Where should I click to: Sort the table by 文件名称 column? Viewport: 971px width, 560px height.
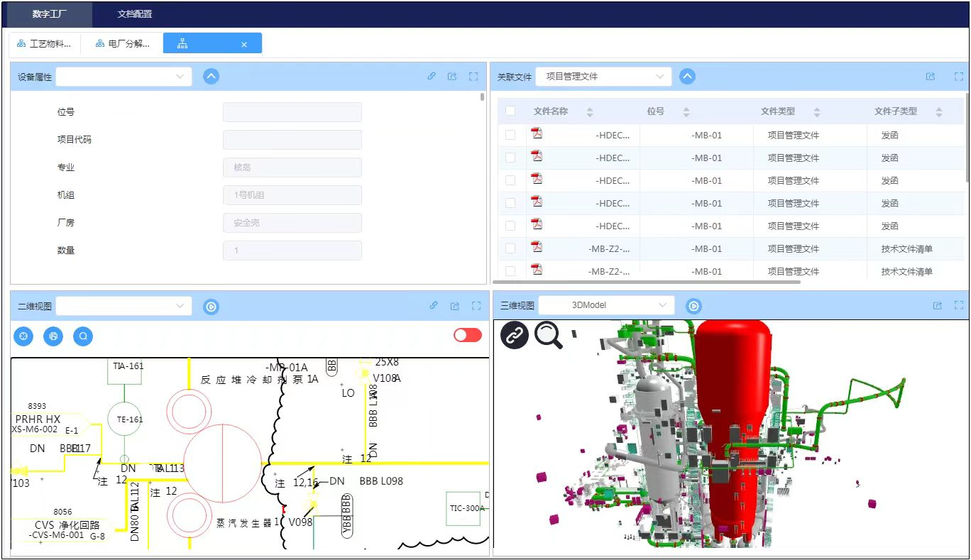589,111
